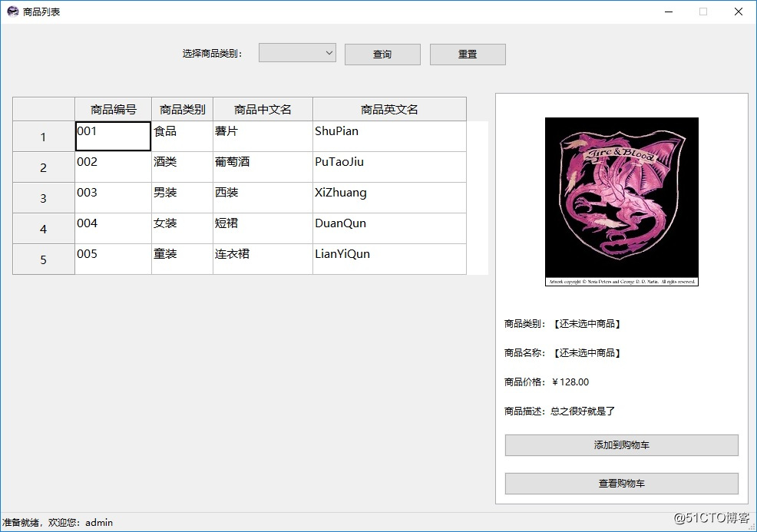Click the price value ￥128.00
The width and height of the screenshot is (757, 532).
[x=570, y=382]
